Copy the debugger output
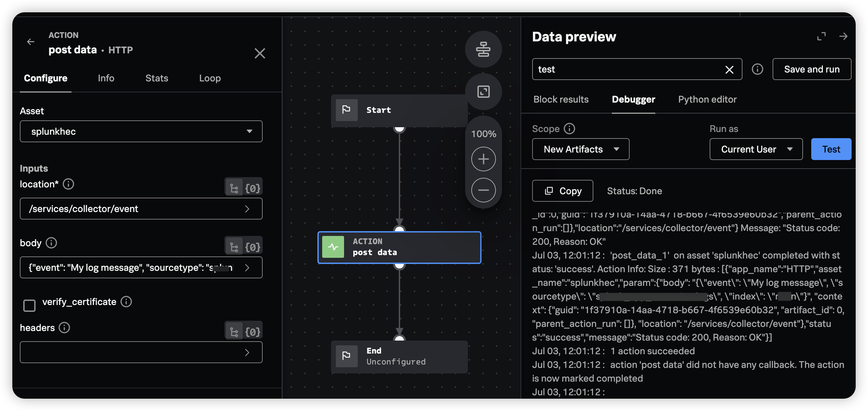Screen dimensions: 868x411 tap(562, 191)
